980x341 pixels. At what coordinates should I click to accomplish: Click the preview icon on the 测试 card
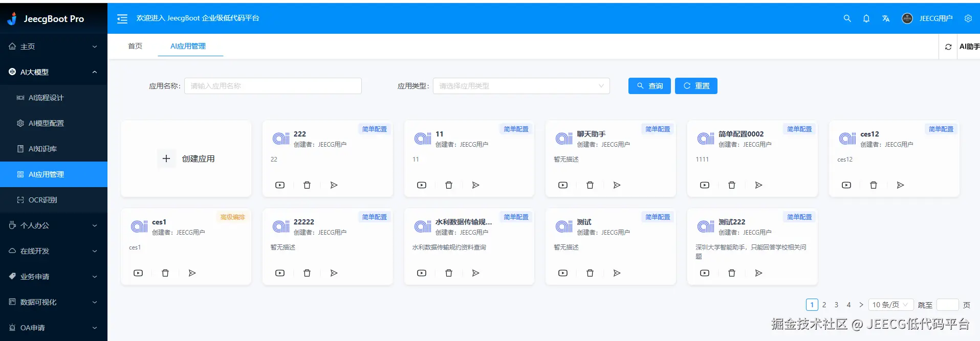tap(563, 273)
